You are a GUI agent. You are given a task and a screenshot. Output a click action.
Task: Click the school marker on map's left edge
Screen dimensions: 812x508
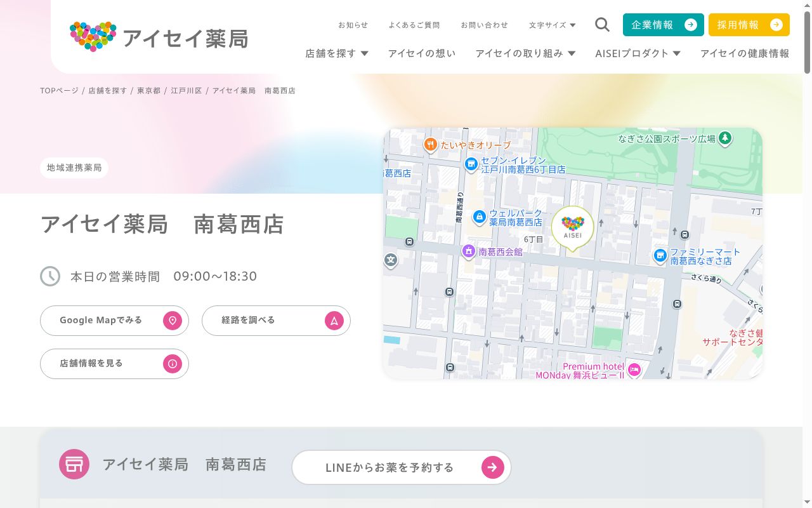(x=391, y=260)
